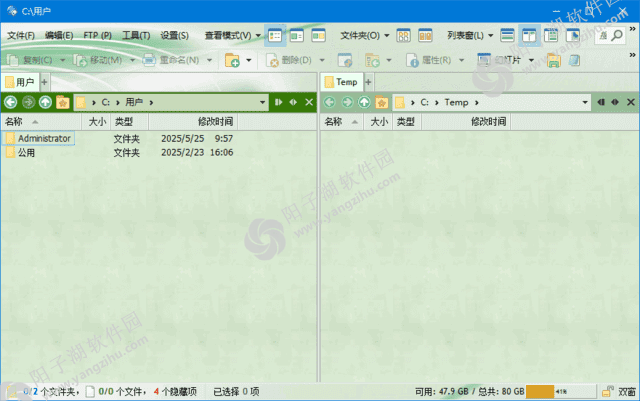
Task: Click the first arrow icon right of the left path
Action: (x=278, y=102)
